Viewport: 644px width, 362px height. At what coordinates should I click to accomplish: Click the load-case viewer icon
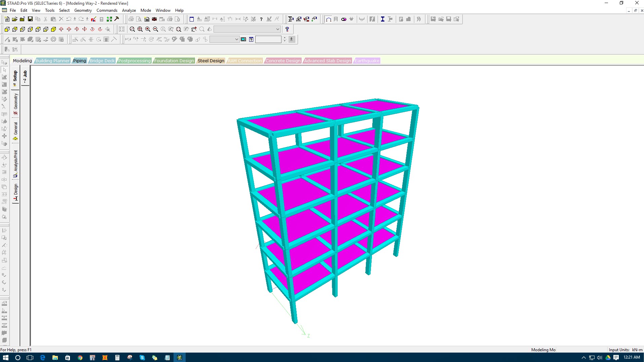click(243, 39)
